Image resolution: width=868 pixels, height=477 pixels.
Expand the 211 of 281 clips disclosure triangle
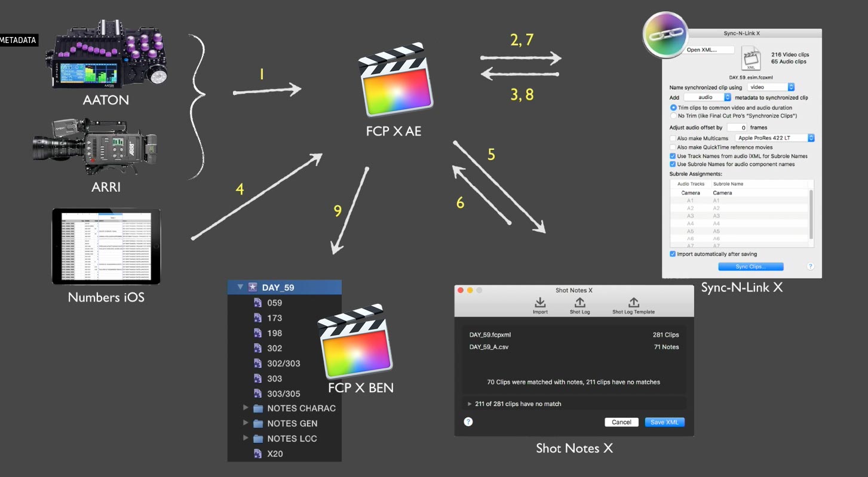470,404
